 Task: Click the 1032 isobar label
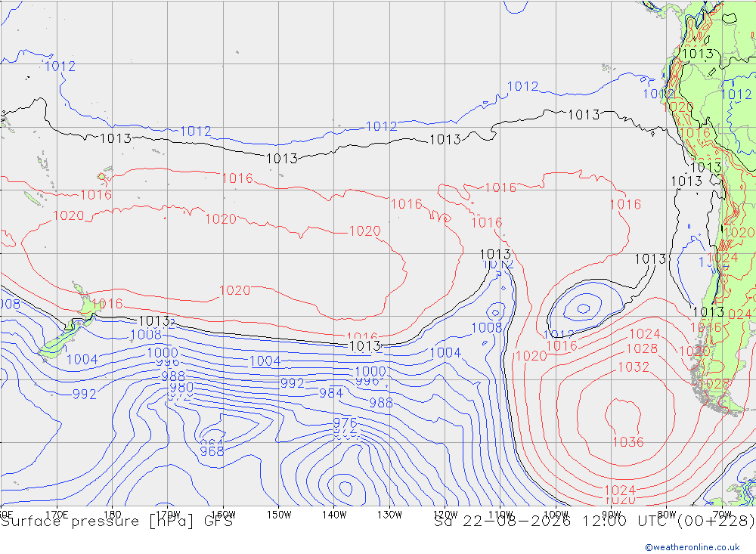pos(633,367)
